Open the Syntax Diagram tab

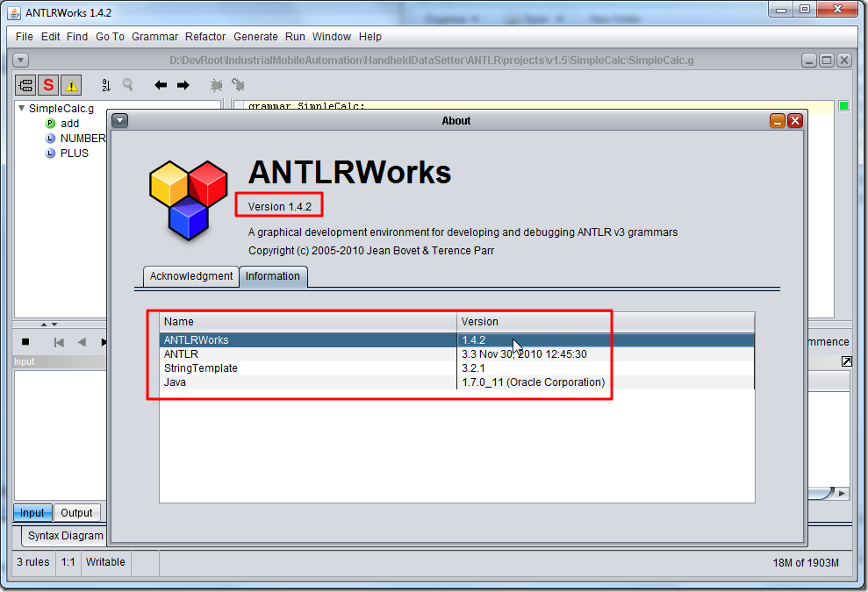click(x=65, y=536)
